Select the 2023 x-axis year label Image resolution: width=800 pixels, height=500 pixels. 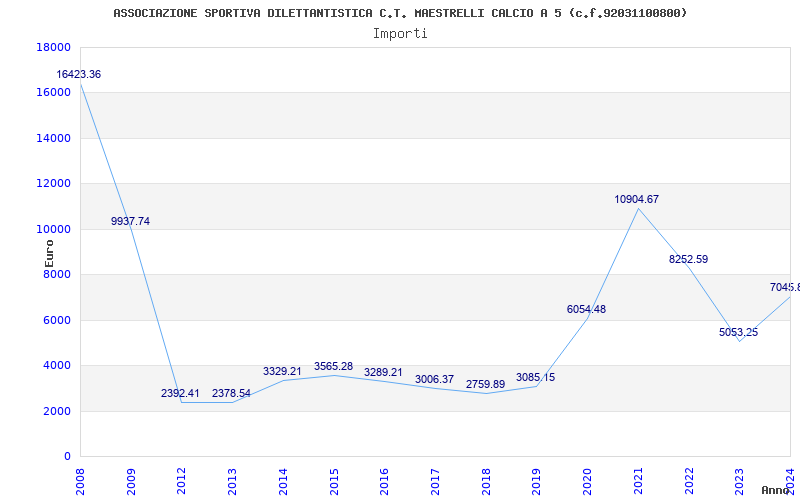click(x=740, y=482)
